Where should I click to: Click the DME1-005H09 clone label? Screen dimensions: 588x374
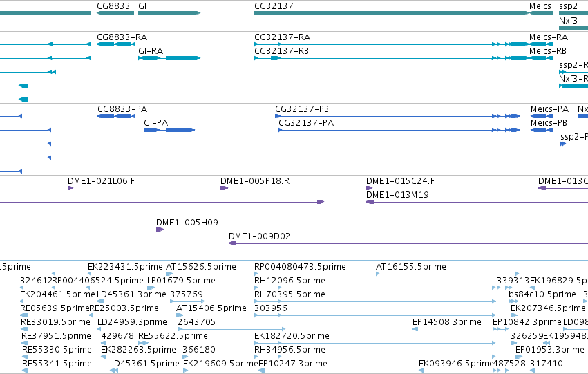[187, 223]
